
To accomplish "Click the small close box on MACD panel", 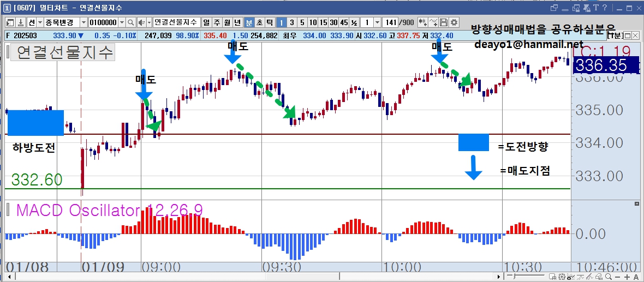I will 636,203.
